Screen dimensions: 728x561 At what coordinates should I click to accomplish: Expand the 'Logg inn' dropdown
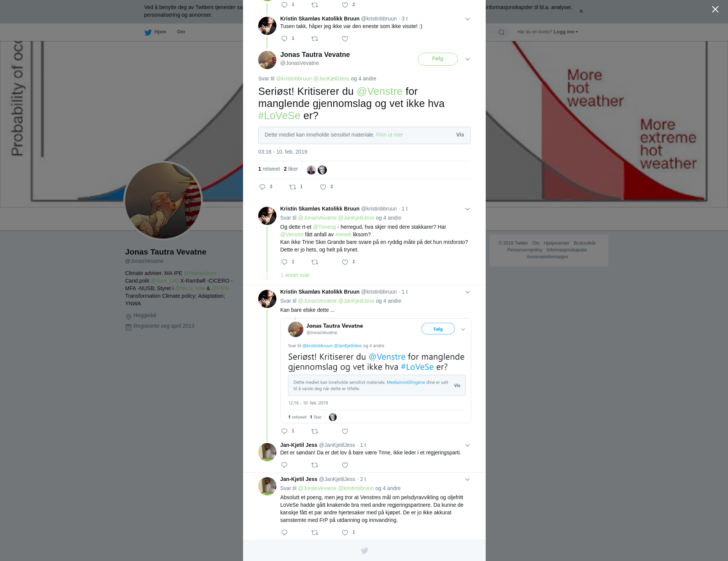click(x=566, y=32)
